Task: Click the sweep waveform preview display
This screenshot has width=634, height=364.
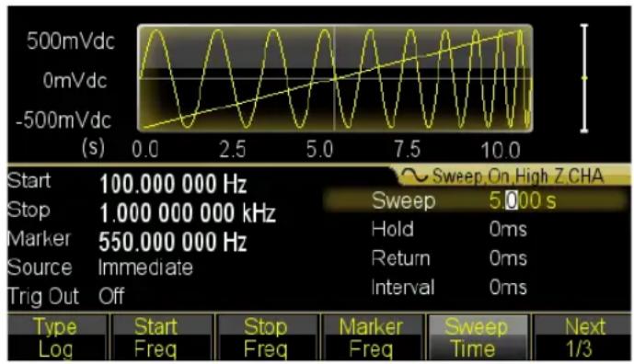Action: click(335, 78)
